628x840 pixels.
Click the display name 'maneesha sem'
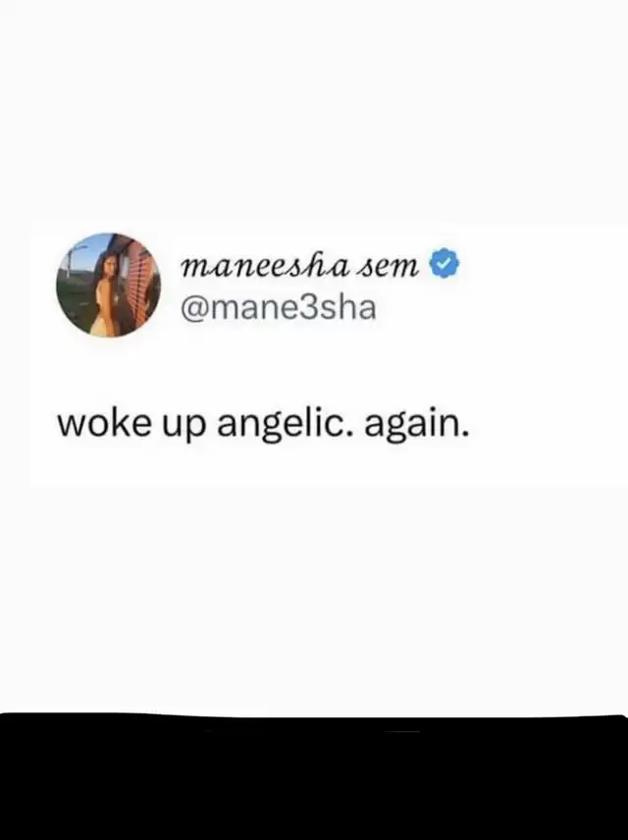coord(300,264)
